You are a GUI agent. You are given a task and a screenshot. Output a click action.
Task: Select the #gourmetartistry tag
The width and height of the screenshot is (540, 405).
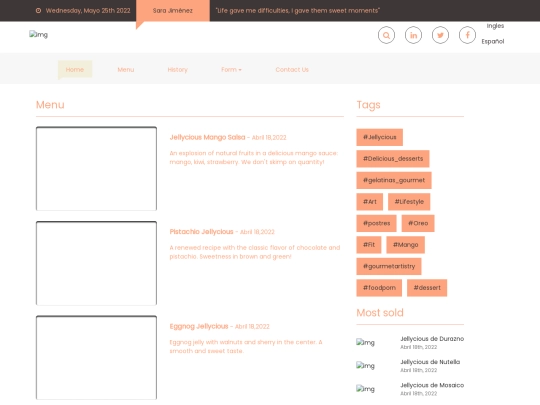coord(389,266)
